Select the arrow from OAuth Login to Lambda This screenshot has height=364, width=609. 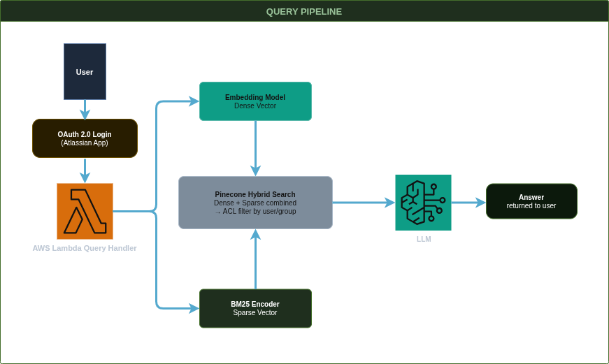85,170
